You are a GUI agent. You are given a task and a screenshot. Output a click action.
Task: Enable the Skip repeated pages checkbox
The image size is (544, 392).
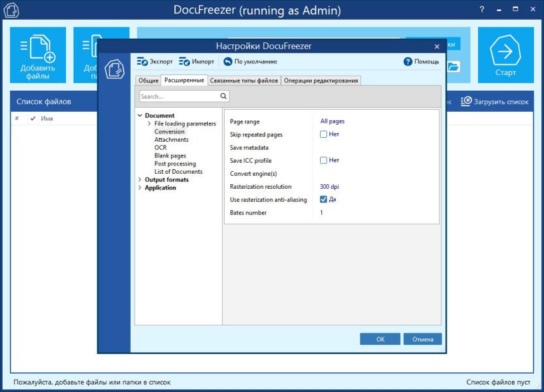point(323,135)
